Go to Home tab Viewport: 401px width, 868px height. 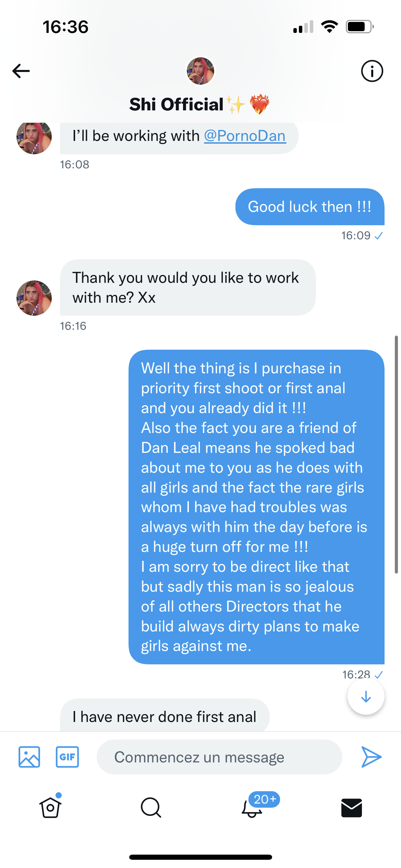pos(50,808)
